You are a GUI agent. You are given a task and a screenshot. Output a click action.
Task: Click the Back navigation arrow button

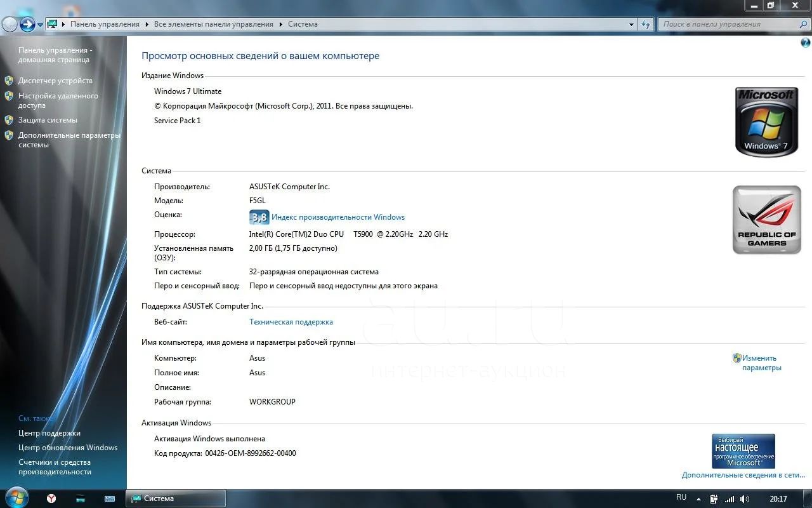pyautogui.click(x=10, y=24)
